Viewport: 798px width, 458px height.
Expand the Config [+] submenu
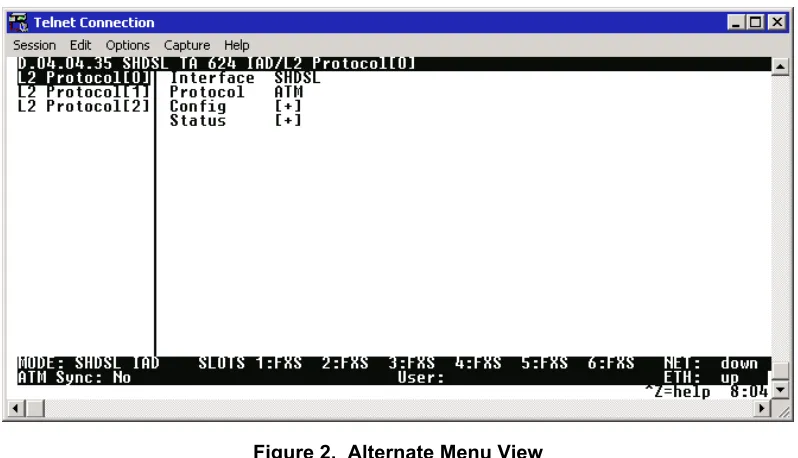point(288,106)
